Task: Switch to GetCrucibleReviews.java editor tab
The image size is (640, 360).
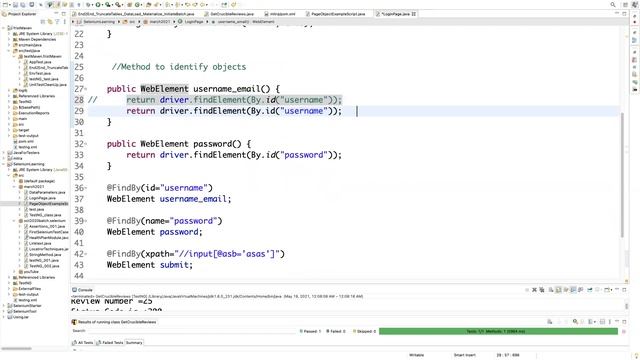Action: pos(229,14)
